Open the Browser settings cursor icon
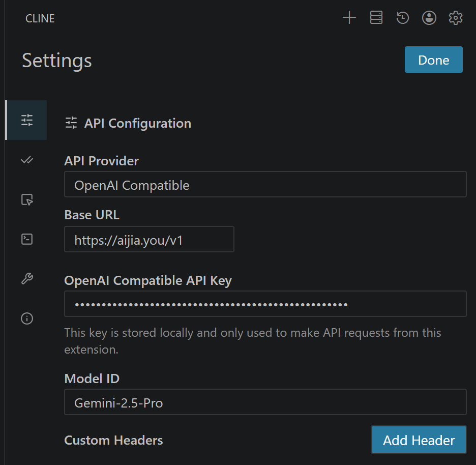 tap(27, 199)
